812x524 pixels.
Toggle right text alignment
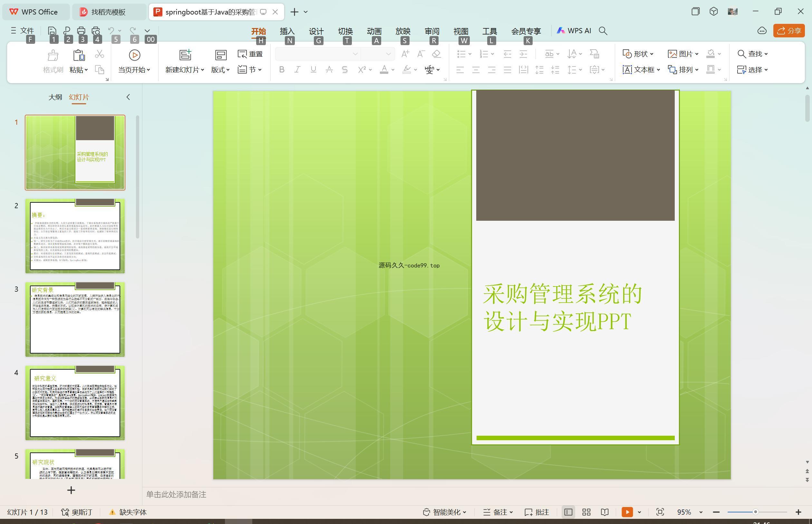point(492,70)
